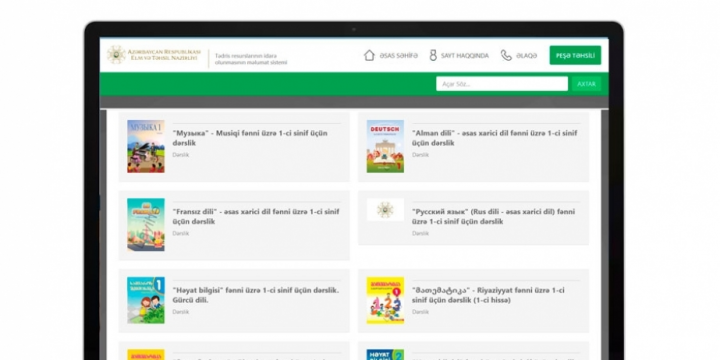720x360 pixels.
Task: Open the "Həyat bilgisi" Gürcü dili title
Action: click(x=256, y=295)
